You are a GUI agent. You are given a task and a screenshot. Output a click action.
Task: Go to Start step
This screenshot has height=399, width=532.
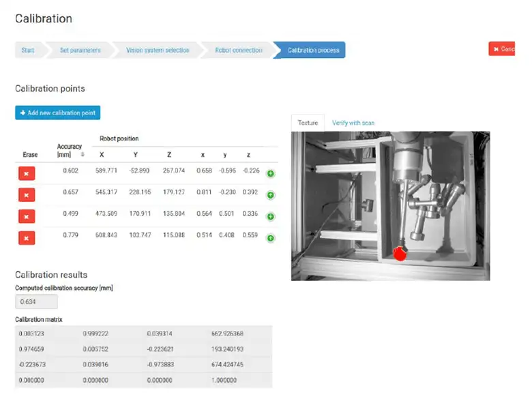pyautogui.click(x=28, y=50)
